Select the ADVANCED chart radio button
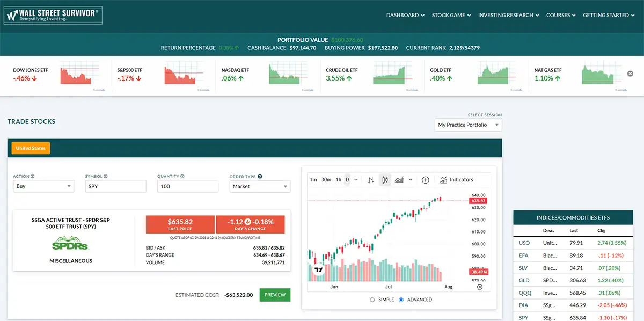This screenshot has height=321, width=644. [x=401, y=300]
